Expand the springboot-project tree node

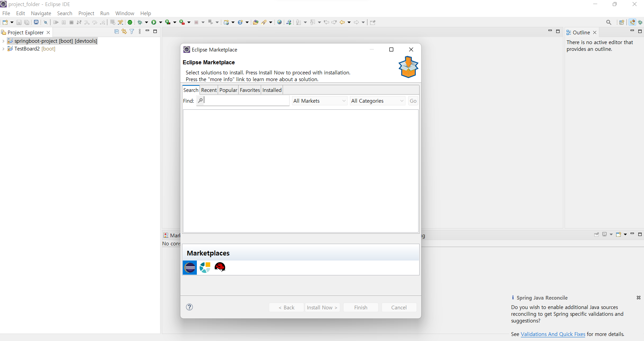point(3,41)
